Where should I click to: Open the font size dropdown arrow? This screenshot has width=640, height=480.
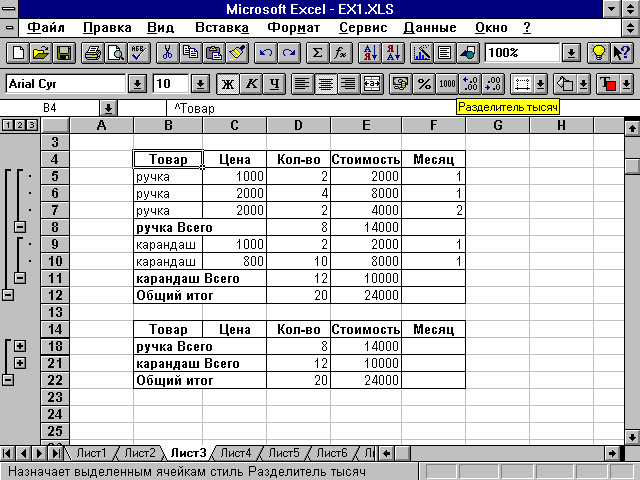(x=200, y=84)
